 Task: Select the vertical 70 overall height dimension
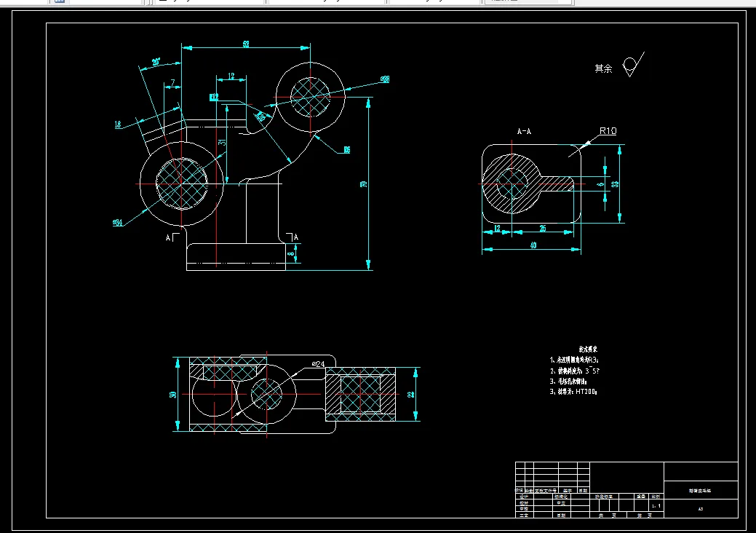coord(364,184)
